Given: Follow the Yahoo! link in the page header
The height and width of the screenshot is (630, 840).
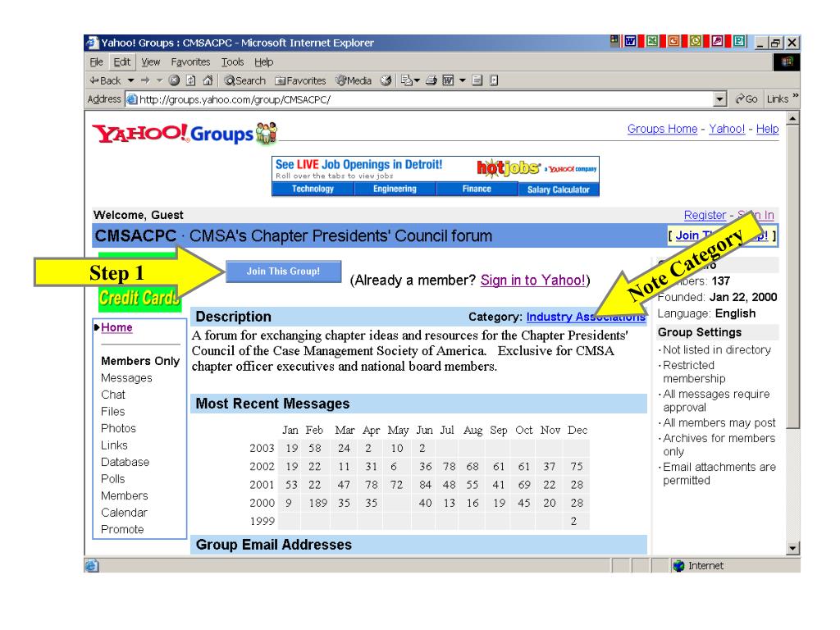Looking at the screenshot, I should tap(727, 129).
